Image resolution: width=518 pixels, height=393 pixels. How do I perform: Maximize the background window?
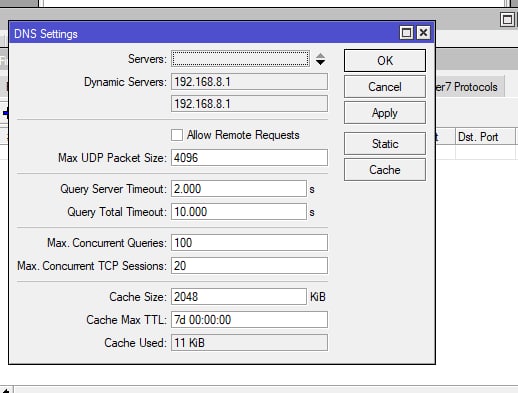point(507,20)
